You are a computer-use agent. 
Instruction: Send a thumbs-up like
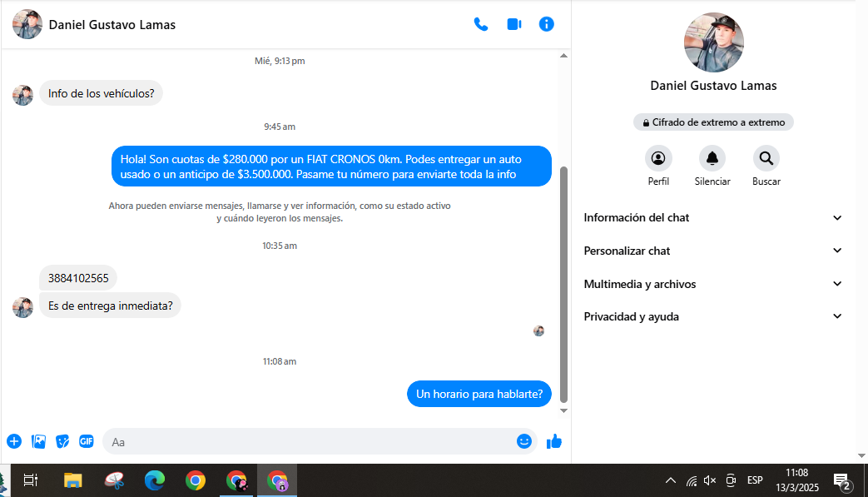[554, 441]
